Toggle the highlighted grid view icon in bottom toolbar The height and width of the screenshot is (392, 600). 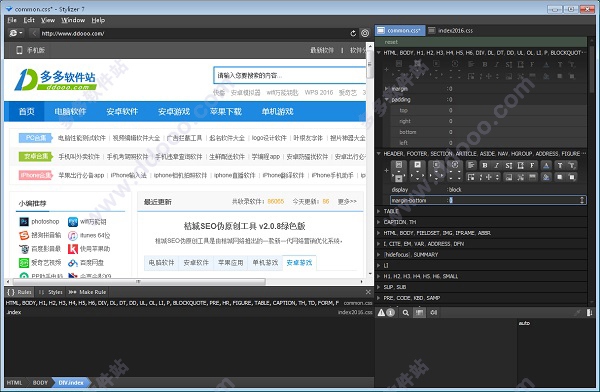[420, 313]
